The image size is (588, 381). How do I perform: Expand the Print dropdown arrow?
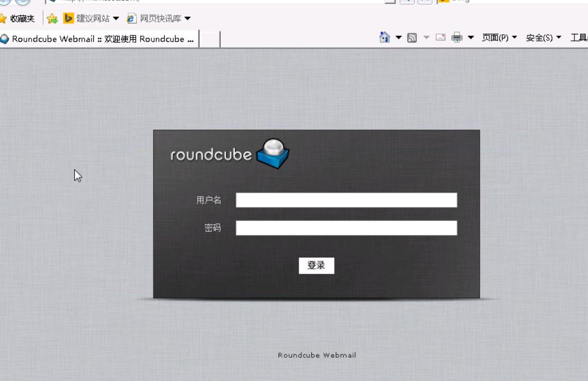(471, 38)
